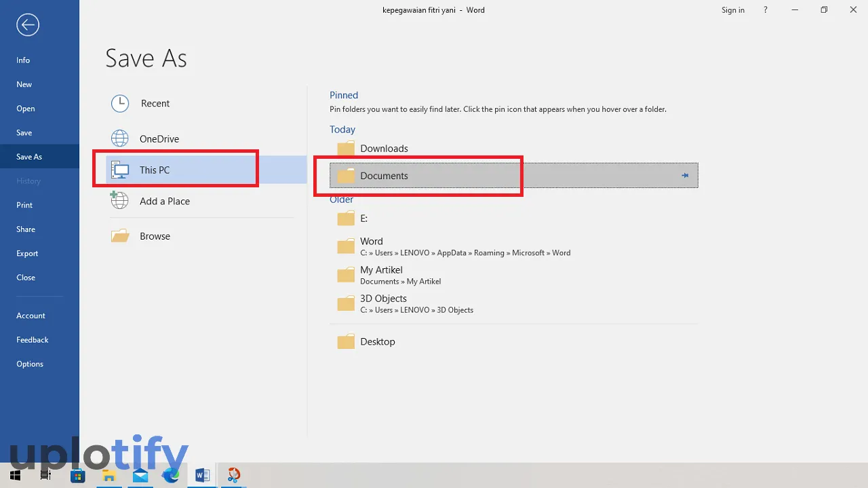Click the E: folder icon

pos(346,219)
